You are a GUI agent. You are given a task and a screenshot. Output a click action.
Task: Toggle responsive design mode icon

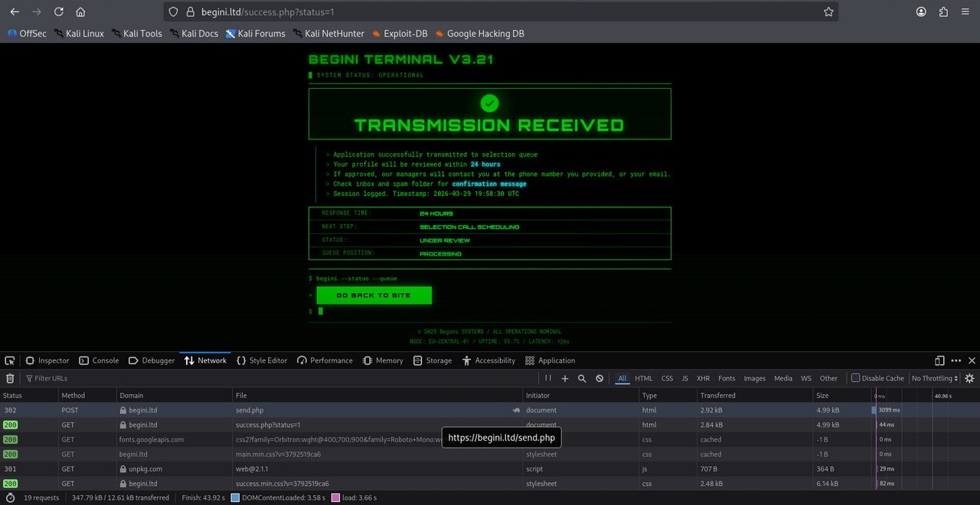coord(939,360)
